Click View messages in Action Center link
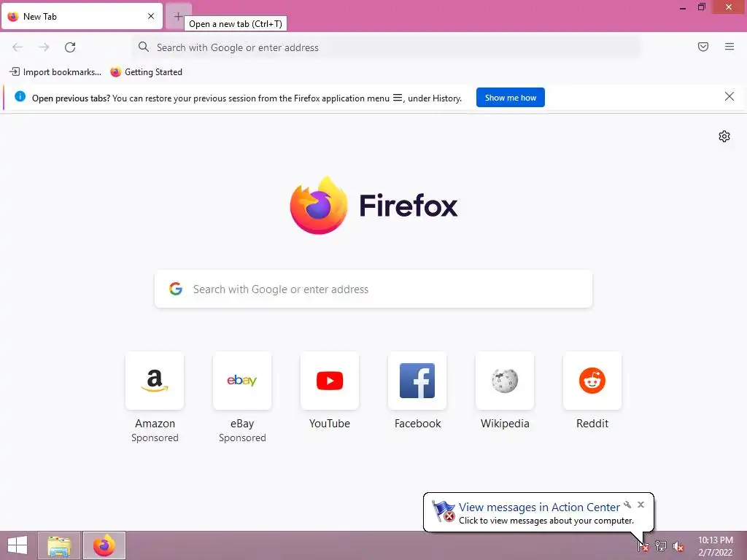The width and height of the screenshot is (747, 560). point(539,507)
